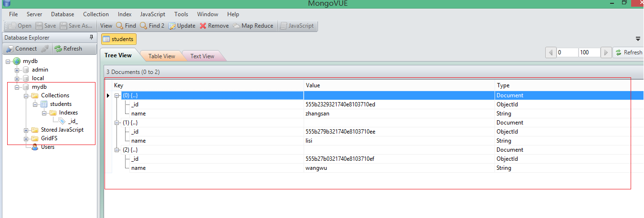This screenshot has width=644, height=218.
Task: Click the Save As toolbar button
Action: coord(76,26)
